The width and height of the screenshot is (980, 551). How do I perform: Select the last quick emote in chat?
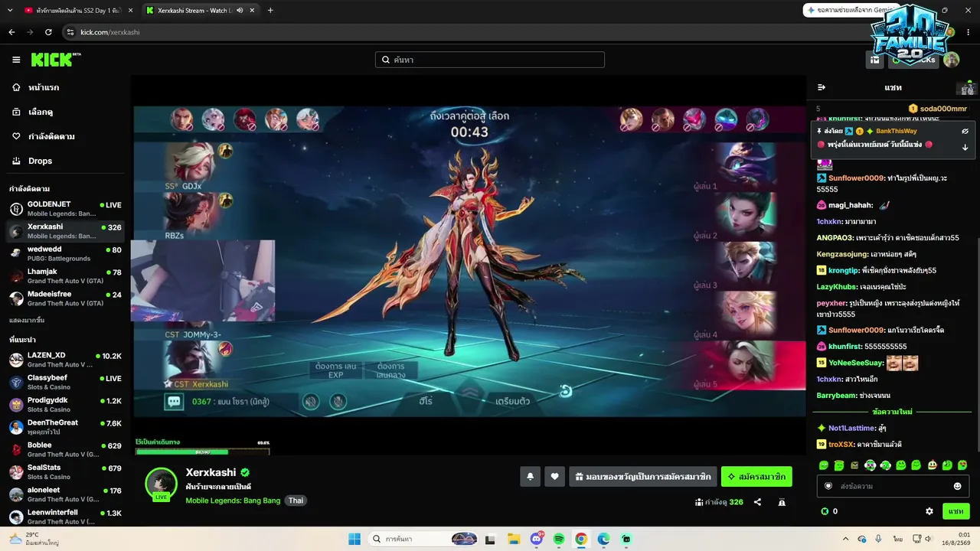click(x=962, y=465)
